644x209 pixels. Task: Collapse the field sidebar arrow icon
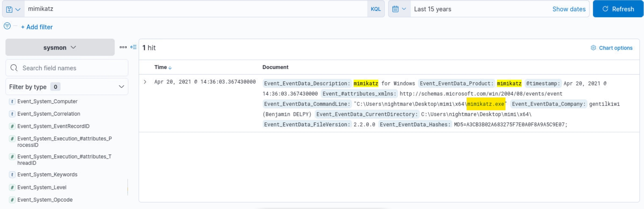click(133, 47)
